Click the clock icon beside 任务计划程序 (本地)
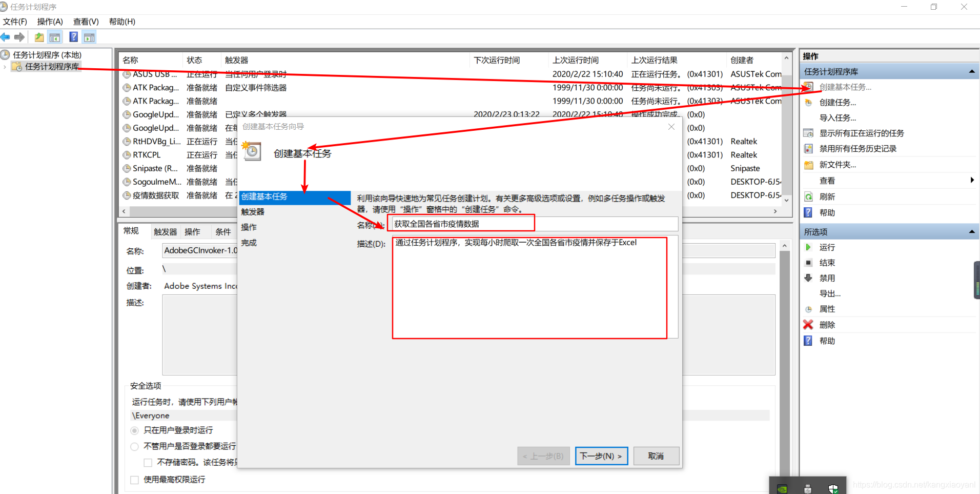Screen dimensions: 980x494 [6, 54]
